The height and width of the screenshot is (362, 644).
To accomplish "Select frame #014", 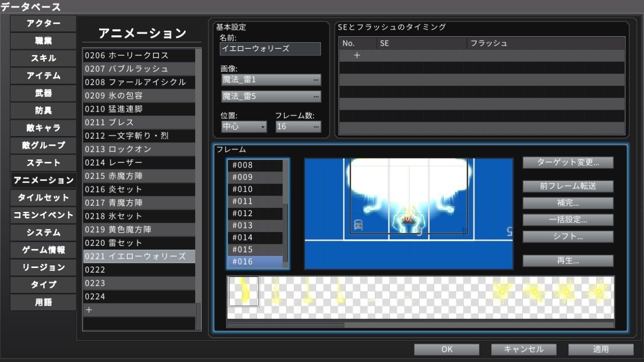I will tap(255, 238).
